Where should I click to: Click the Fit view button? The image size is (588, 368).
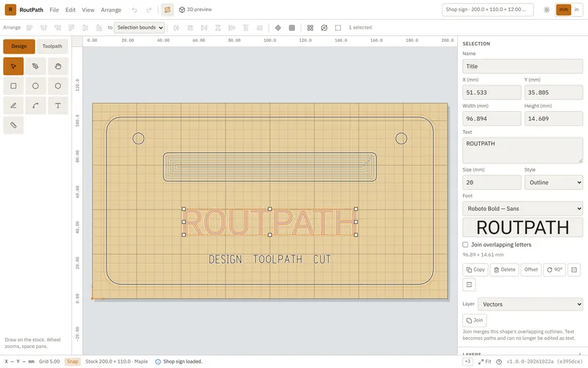485,361
